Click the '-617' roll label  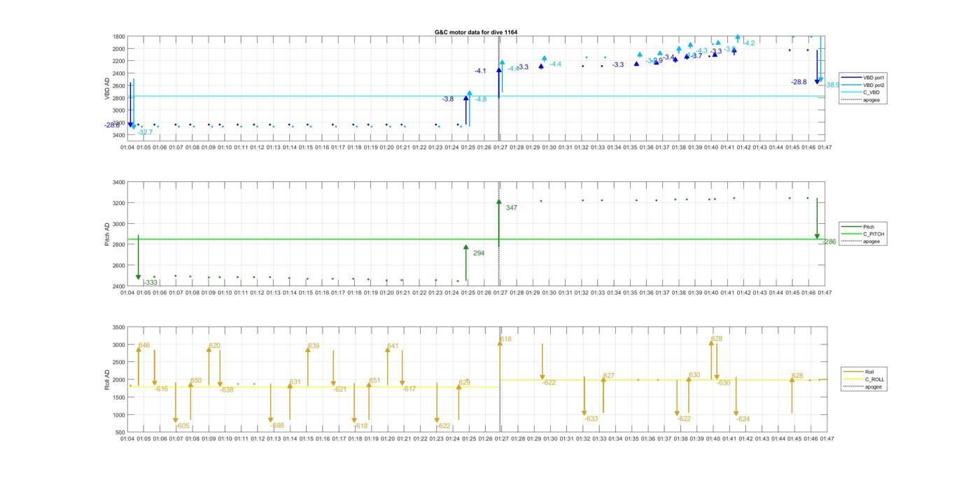tap(409, 389)
